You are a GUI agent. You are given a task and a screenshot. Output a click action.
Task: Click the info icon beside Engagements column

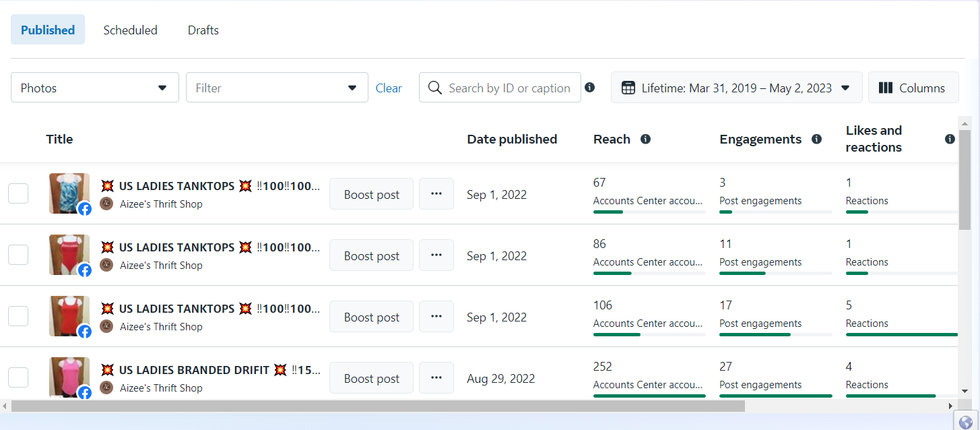tap(816, 140)
